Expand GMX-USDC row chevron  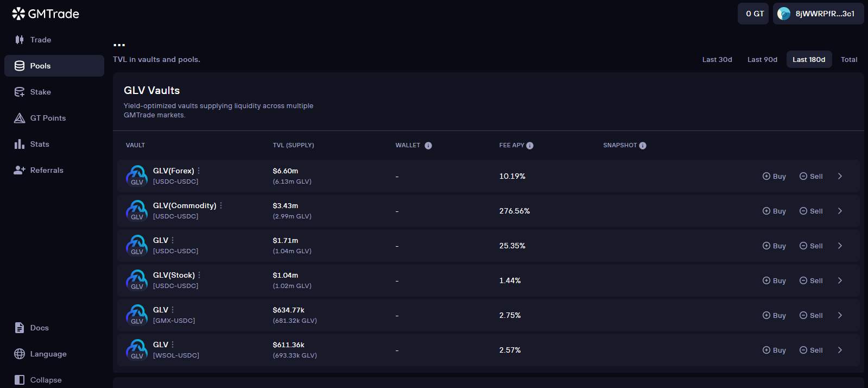[840, 315]
